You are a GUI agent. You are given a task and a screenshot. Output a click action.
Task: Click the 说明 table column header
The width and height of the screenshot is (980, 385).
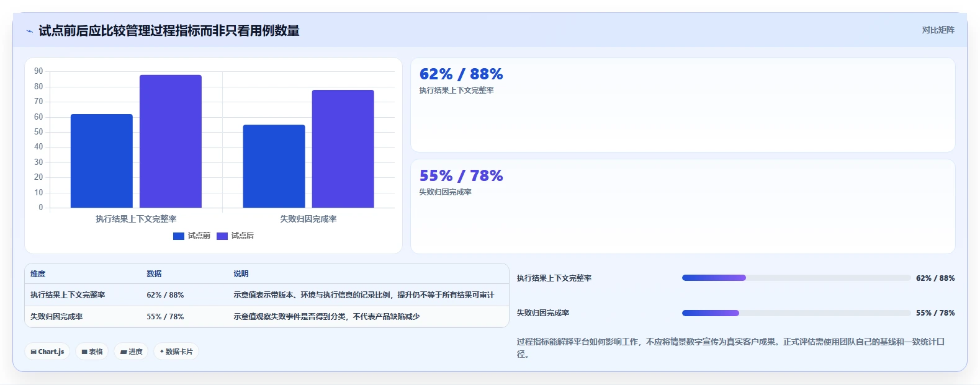coord(241,274)
